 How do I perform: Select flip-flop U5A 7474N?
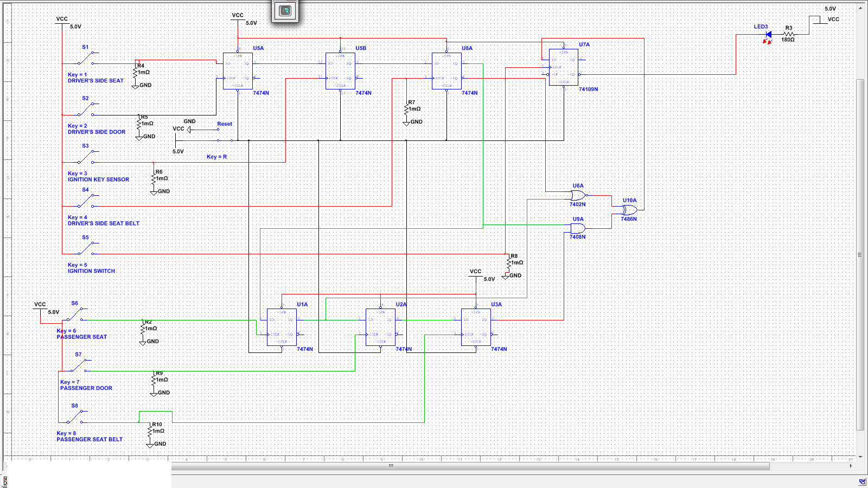point(238,71)
